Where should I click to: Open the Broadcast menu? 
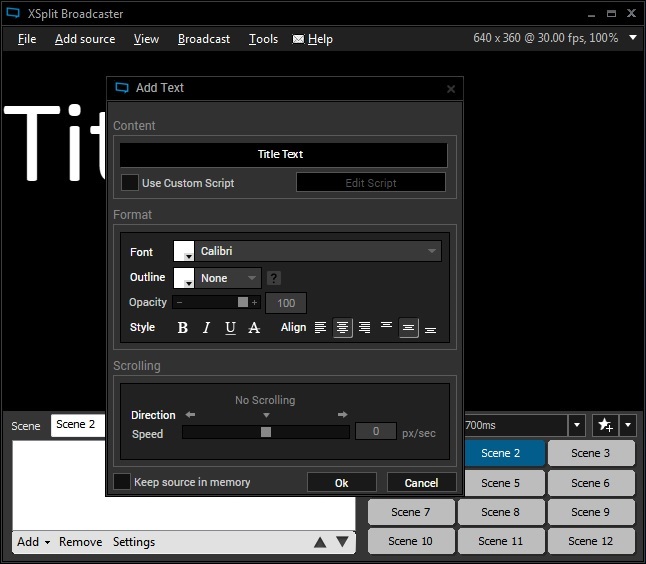click(x=204, y=39)
